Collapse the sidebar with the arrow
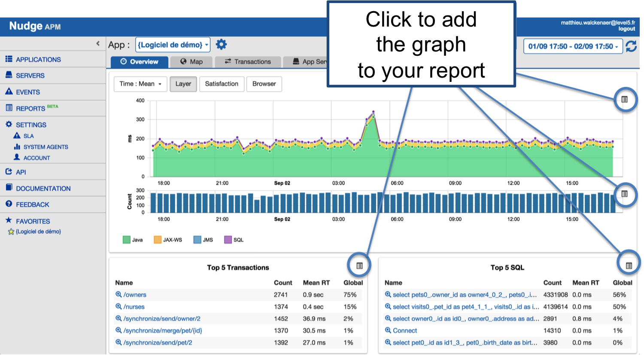 coord(98,43)
